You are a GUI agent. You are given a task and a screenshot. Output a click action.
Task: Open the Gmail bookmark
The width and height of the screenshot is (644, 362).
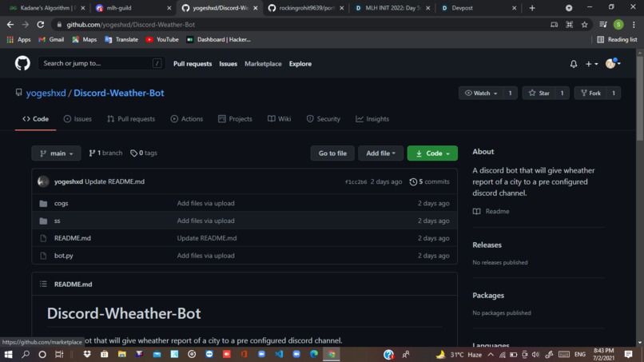[51, 39]
